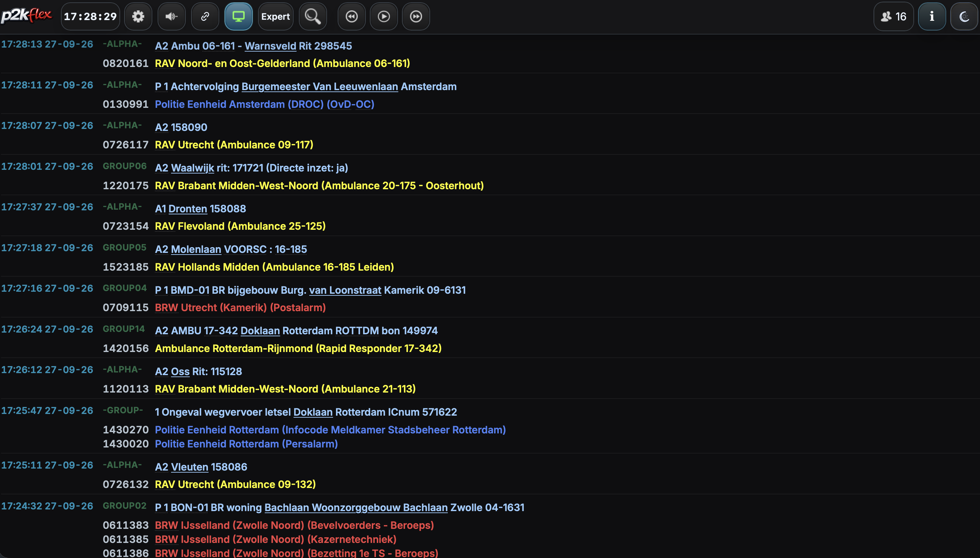Screen dimensions: 980x558
Task: Click the GROUP06 label
Action: click(x=125, y=166)
